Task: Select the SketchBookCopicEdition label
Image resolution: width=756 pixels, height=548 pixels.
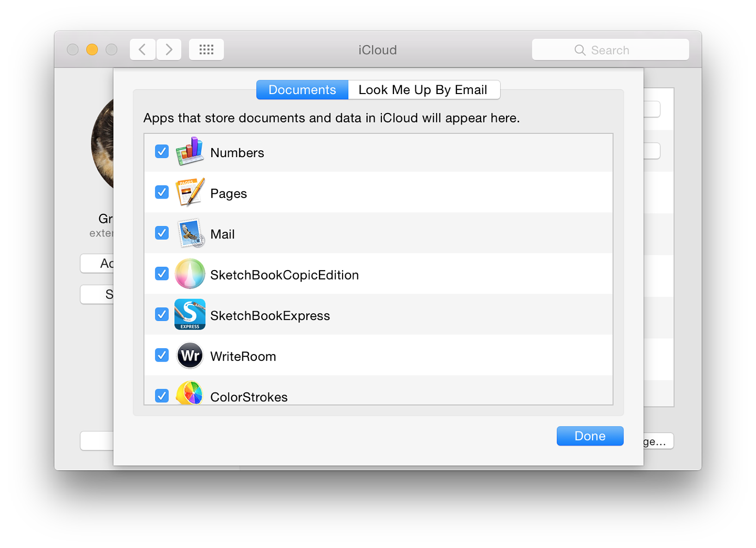Action: pos(284,275)
